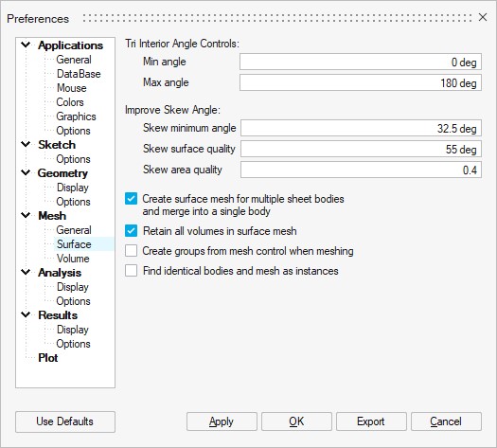Click the Apply button
The width and height of the screenshot is (497, 448).
tap(222, 421)
